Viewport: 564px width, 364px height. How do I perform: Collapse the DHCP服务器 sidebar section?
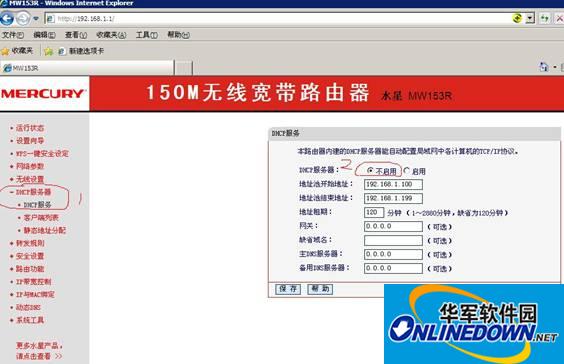click(x=33, y=192)
